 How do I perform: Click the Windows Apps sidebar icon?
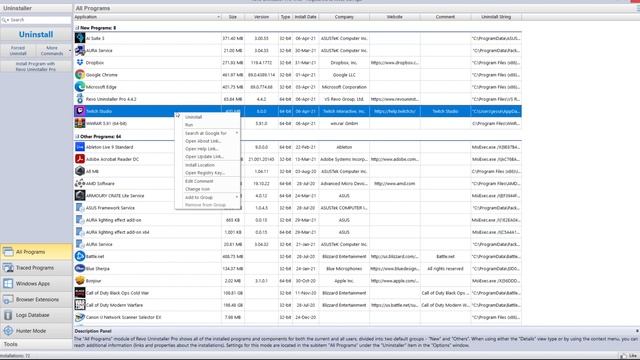(8, 283)
